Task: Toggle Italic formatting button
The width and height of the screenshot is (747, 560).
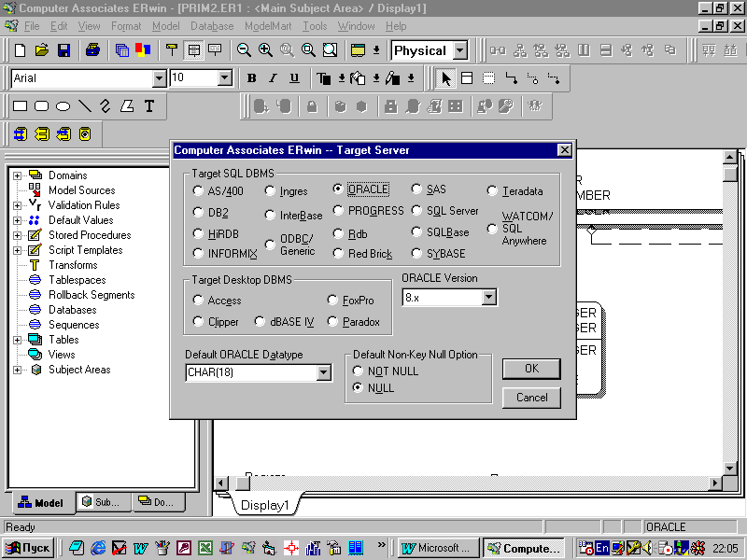Action: click(x=273, y=78)
